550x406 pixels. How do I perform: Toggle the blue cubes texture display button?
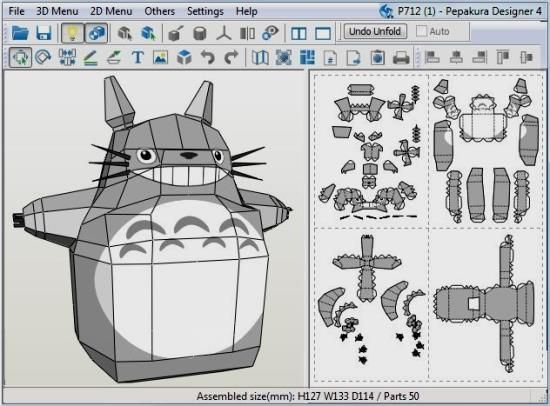click(96, 33)
